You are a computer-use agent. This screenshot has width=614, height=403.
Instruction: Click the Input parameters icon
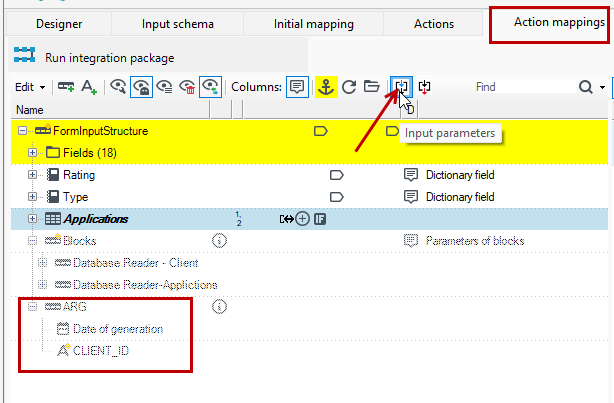tap(401, 87)
